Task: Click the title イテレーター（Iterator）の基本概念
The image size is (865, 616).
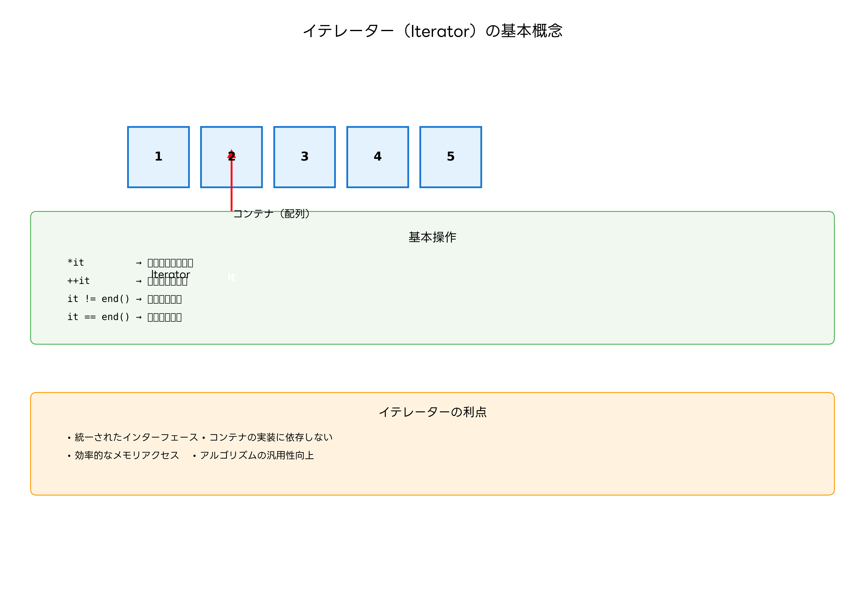Action: tap(432, 31)
